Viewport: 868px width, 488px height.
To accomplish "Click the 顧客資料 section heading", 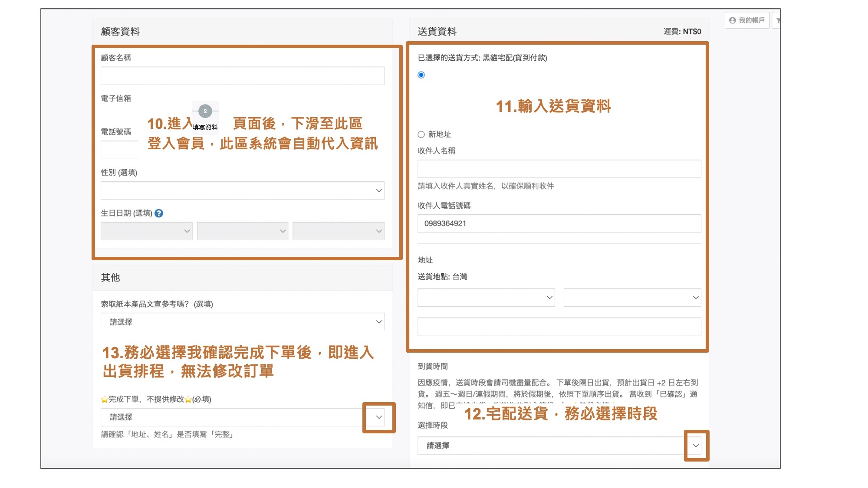I will pyautogui.click(x=120, y=32).
